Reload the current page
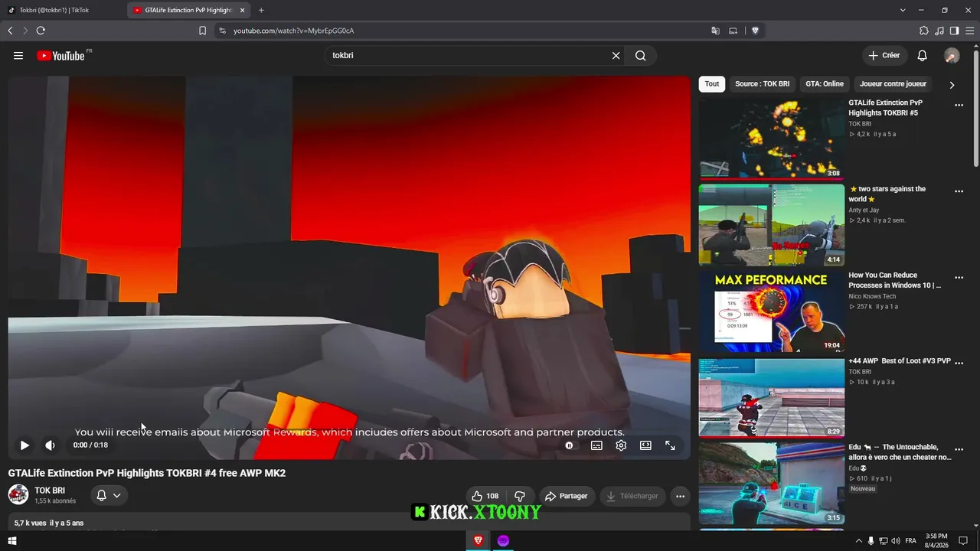980x551 pixels. tap(41, 31)
